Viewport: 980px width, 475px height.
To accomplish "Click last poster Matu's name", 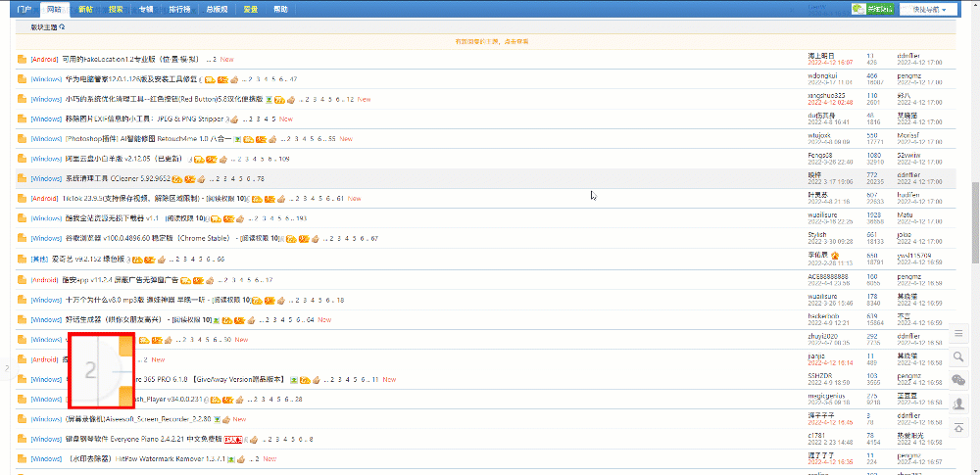I will (905, 215).
